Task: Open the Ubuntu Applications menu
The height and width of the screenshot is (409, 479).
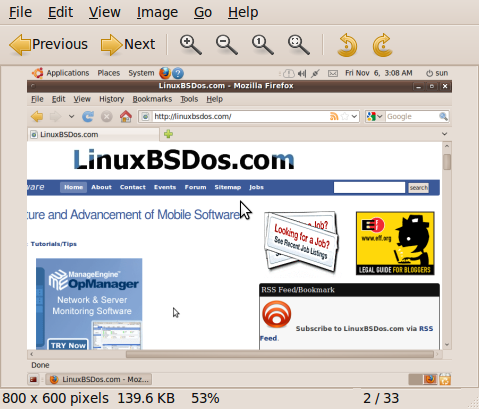Action: click(68, 73)
